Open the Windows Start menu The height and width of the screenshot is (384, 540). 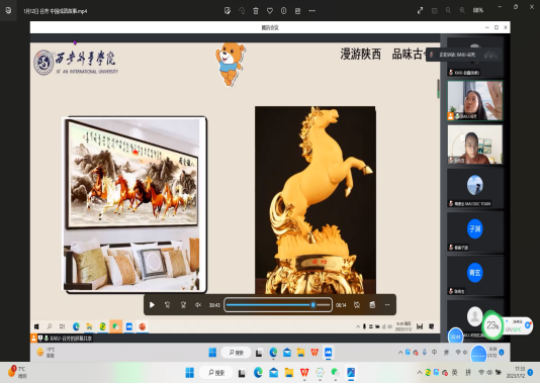(x=190, y=373)
